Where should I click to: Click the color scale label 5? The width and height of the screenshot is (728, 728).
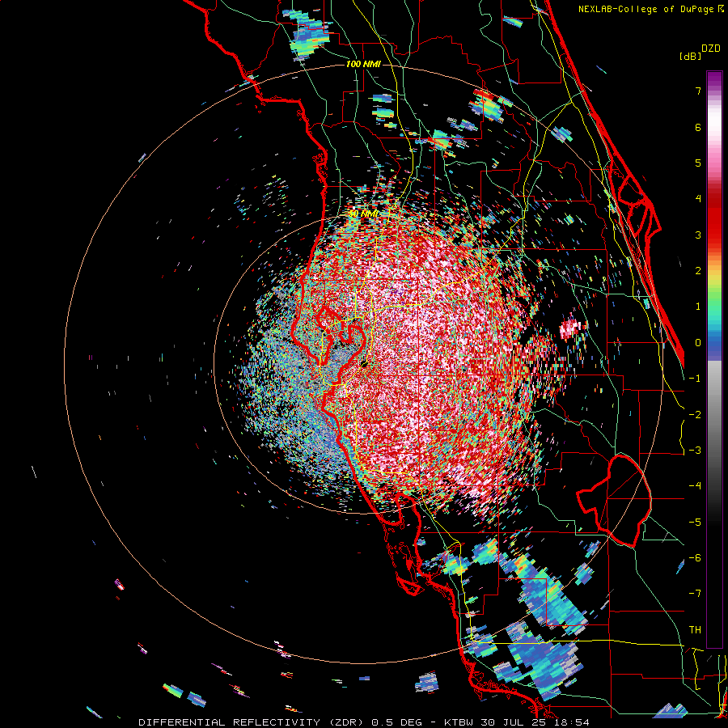point(698,163)
